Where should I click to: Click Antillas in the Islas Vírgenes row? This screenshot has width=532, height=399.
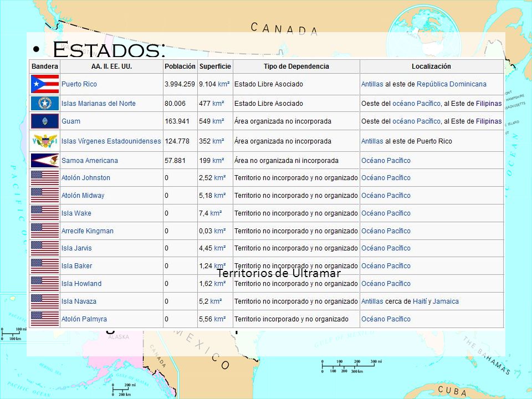[372, 141]
